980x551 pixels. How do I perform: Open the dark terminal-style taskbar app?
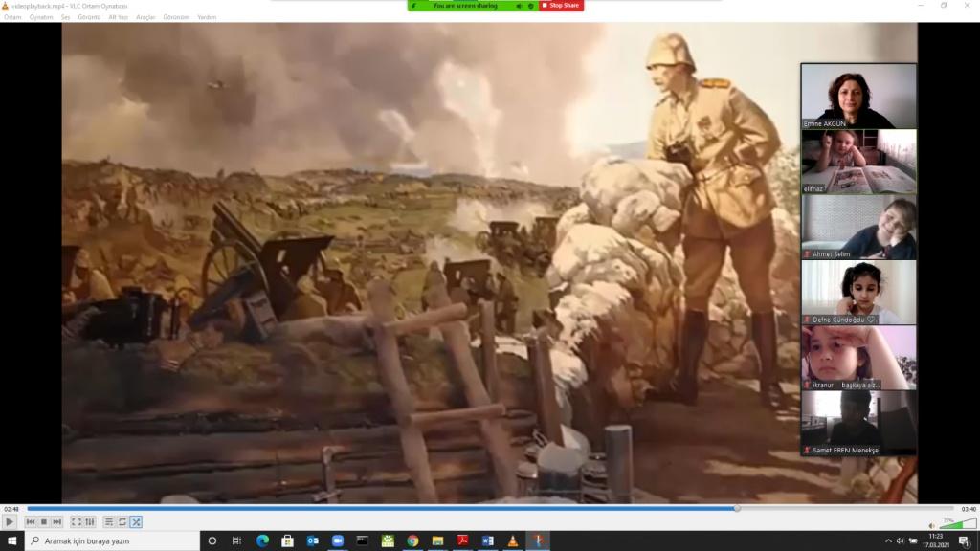click(x=363, y=541)
